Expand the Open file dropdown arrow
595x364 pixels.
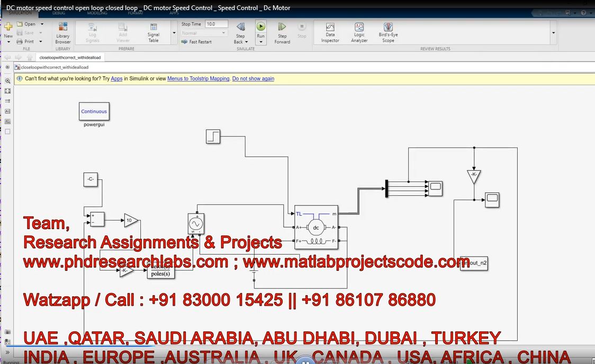41,24
